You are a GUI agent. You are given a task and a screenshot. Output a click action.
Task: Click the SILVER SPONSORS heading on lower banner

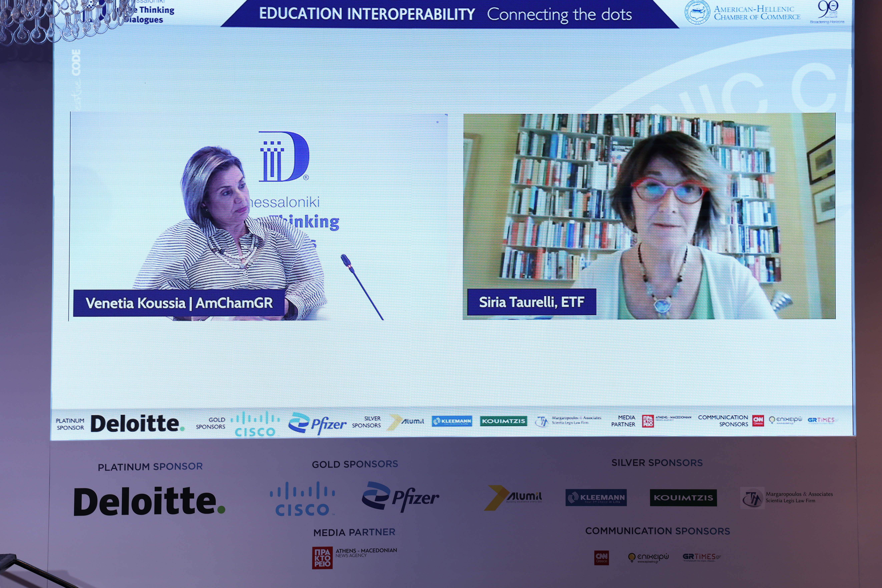tap(657, 463)
